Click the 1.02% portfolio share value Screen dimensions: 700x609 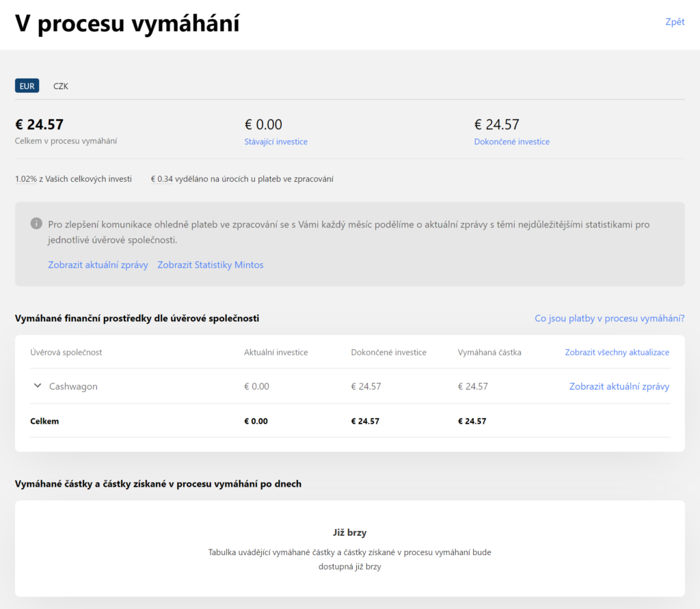[25, 179]
